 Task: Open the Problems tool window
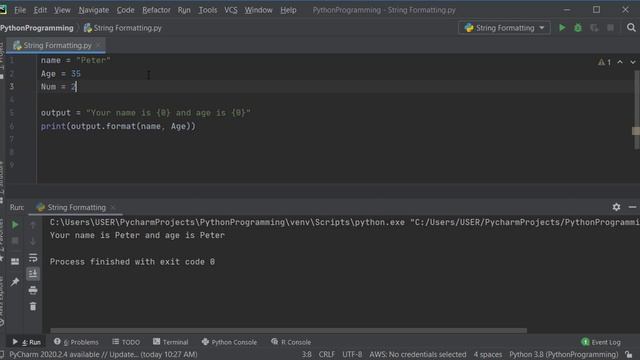[x=76, y=342]
